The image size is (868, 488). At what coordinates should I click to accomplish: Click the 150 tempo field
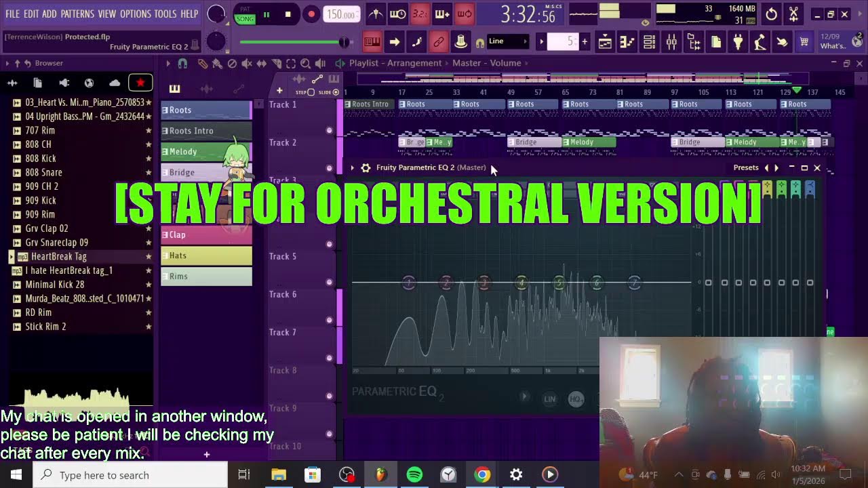tap(342, 14)
